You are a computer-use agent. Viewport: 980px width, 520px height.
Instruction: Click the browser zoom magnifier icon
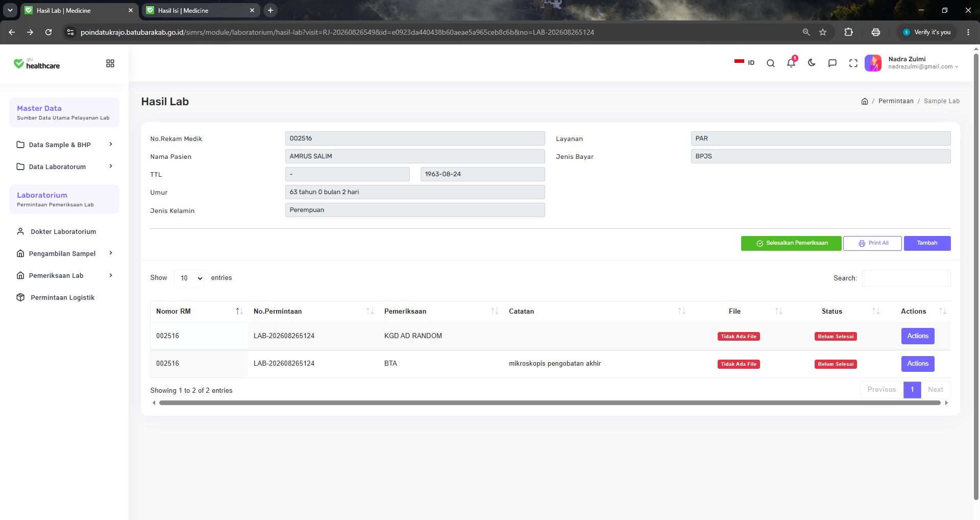pos(806,32)
